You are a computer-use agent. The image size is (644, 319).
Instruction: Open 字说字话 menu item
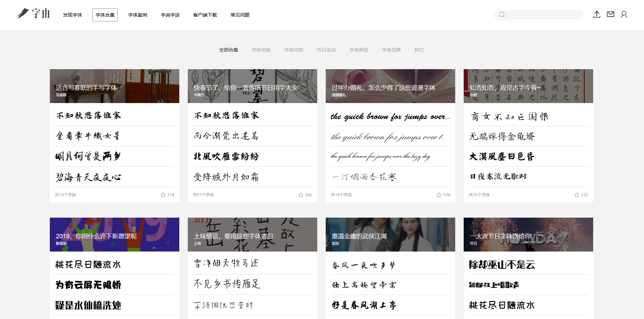tap(170, 15)
